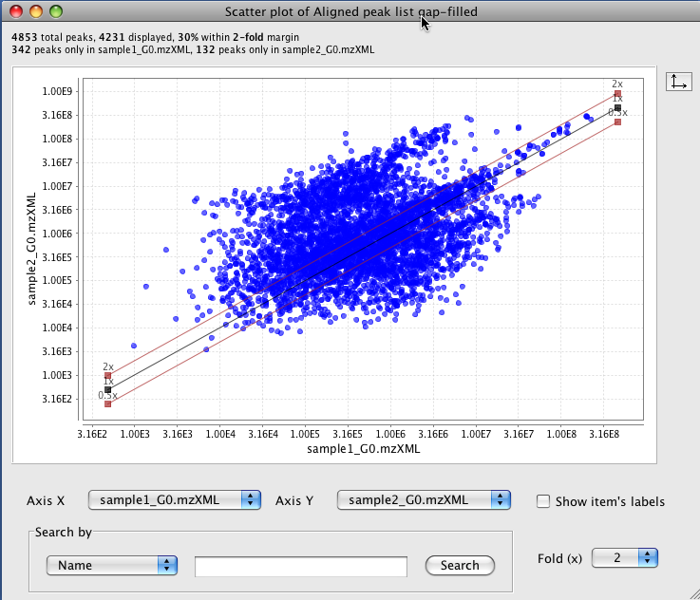
Task: Click the upper-right 0.5x fold line marker
Action: pyautogui.click(x=618, y=122)
